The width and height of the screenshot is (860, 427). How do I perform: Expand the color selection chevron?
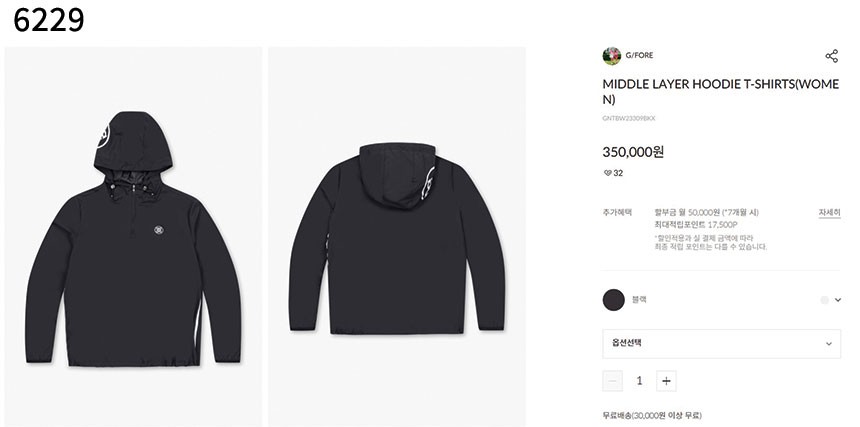pyautogui.click(x=837, y=299)
